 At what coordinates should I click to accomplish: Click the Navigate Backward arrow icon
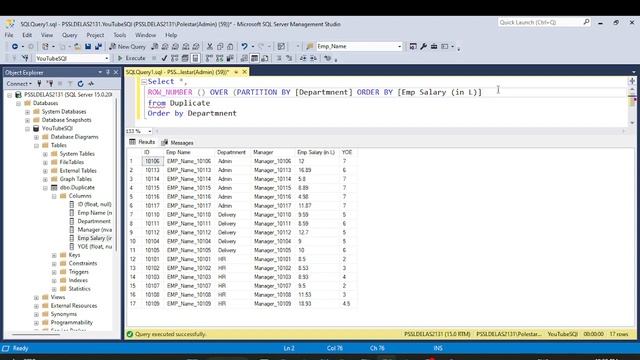pos(15,47)
